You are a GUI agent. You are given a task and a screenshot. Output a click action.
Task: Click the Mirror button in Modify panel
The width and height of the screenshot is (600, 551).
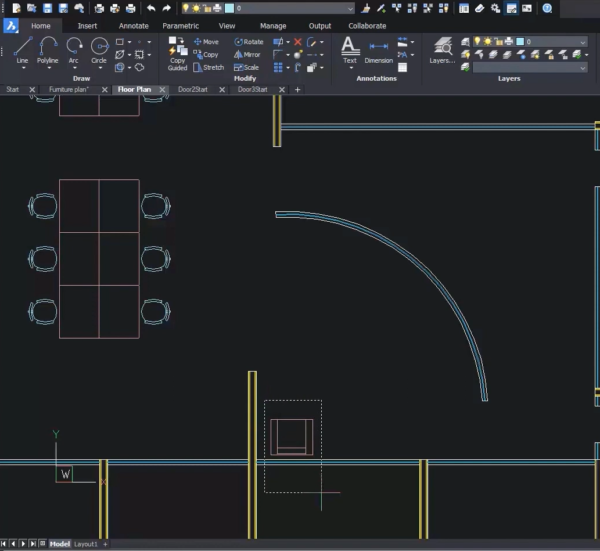click(247, 55)
